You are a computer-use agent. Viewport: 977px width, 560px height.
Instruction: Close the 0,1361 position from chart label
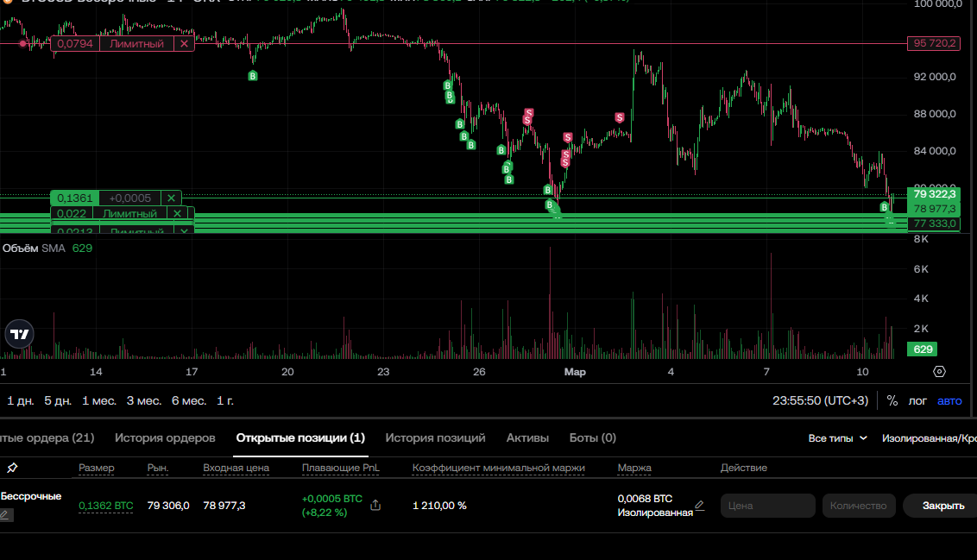click(171, 198)
